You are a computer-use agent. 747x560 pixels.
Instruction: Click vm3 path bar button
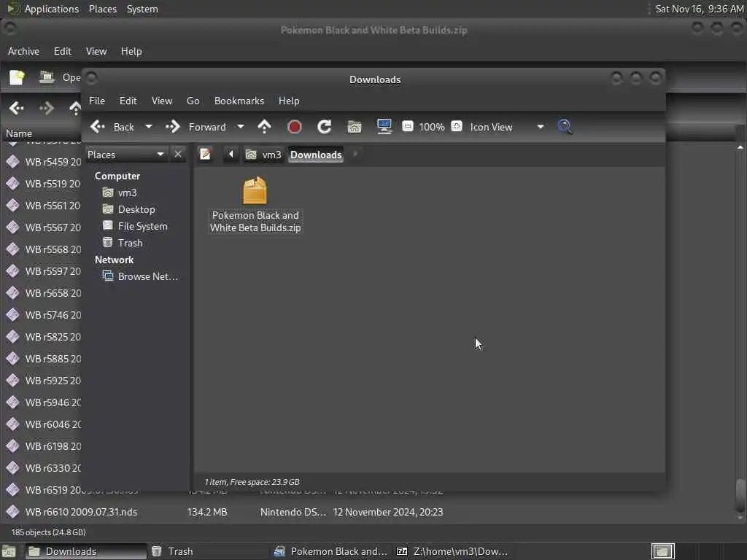coord(263,155)
